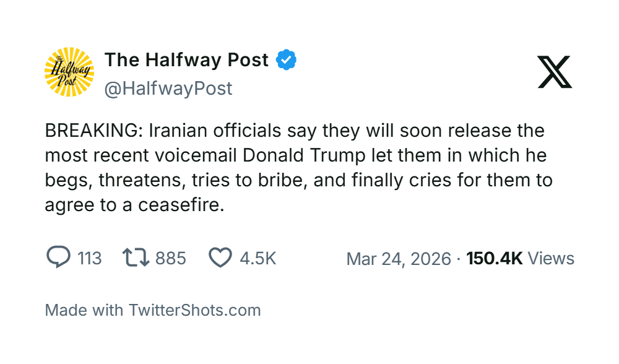The width and height of the screenshot is (619, 364).
Task: Click the 4.5K likes count
Action: (x=258, y=258)
